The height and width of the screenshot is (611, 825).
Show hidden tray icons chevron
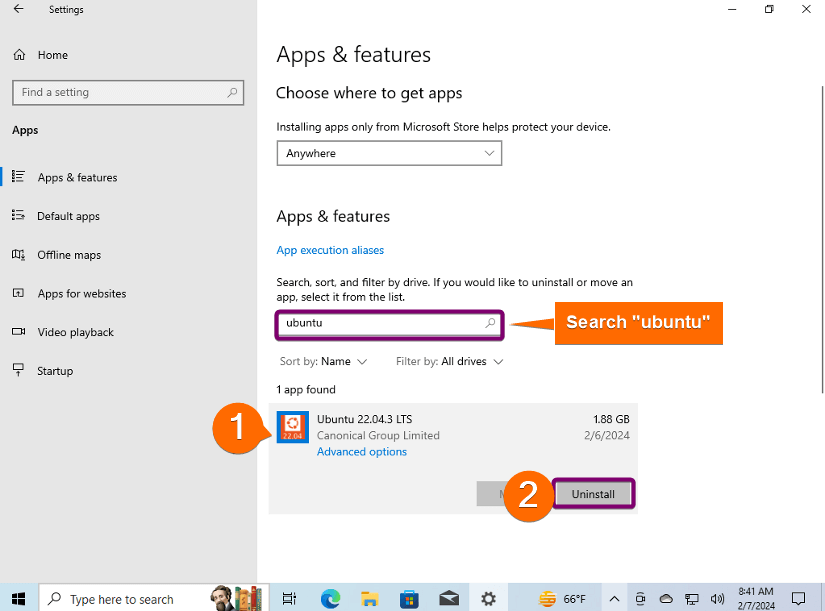pyautogui.click(x=614, y=599)
